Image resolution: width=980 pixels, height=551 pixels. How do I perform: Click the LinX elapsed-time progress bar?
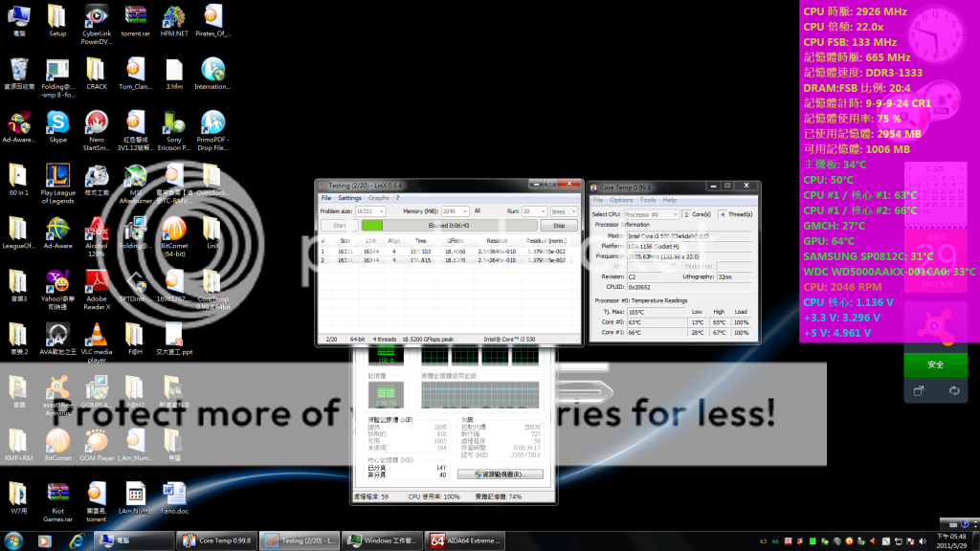[449, 226]
